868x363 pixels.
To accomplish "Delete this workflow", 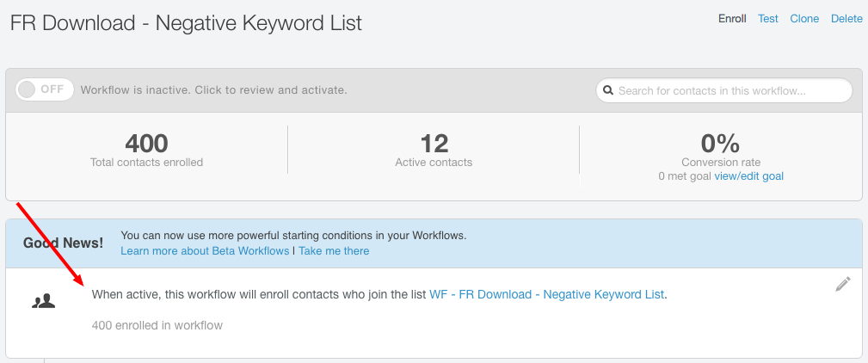I will [846, 19].
